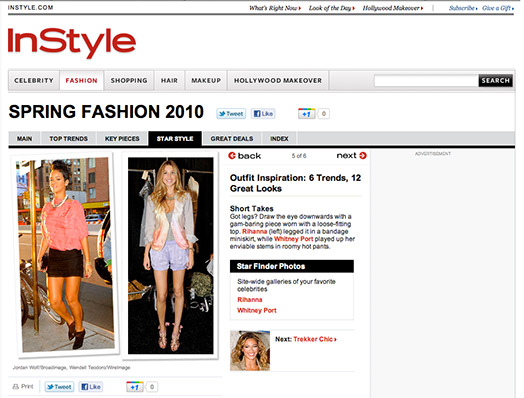The height and width of the screenshot is (398, 524).
Task: Switch to the Top Trends sub-tab
Action: (69, 139)
